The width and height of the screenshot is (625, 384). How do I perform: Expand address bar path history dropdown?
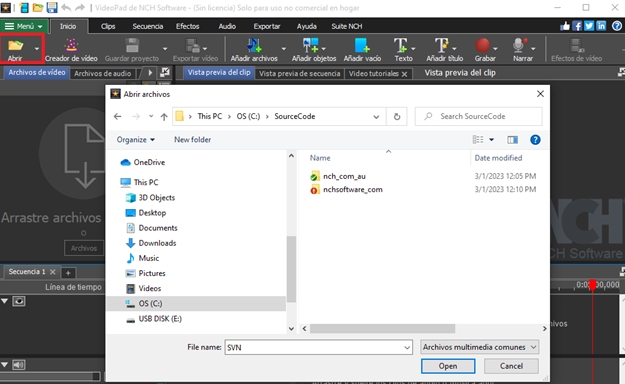coord(376,117)
